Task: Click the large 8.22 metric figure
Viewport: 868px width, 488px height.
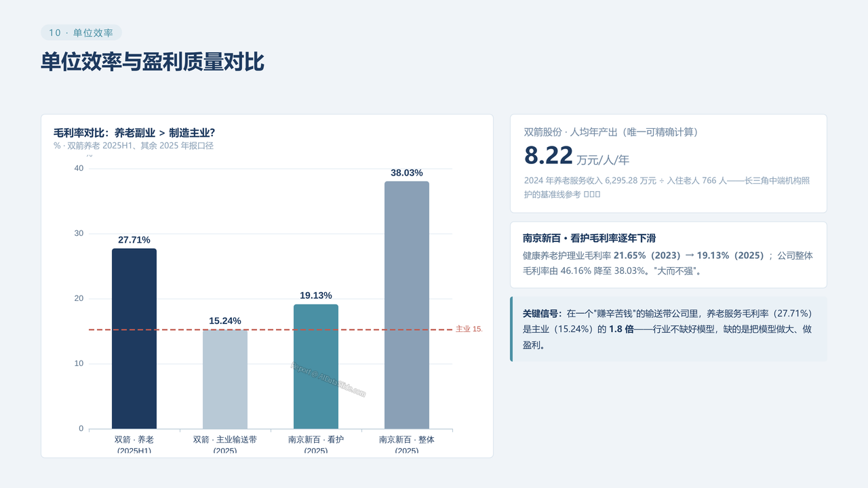Action: coord(549,155)
